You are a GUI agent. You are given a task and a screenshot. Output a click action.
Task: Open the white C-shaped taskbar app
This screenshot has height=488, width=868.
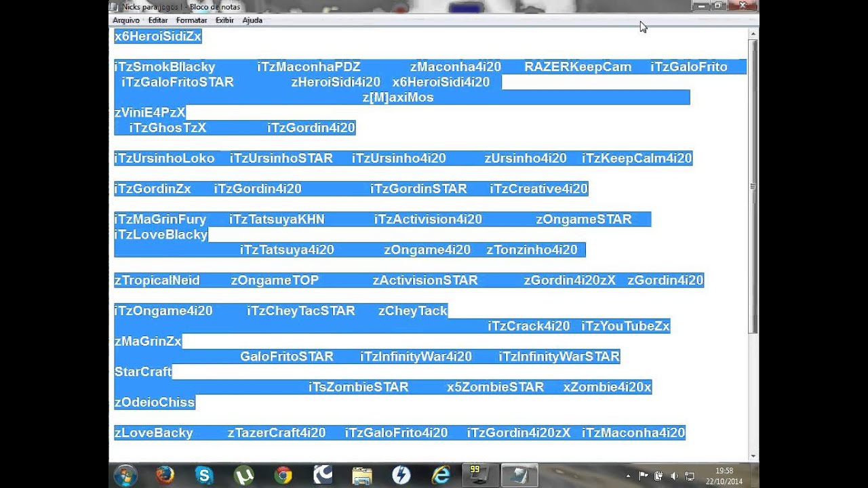322,475
